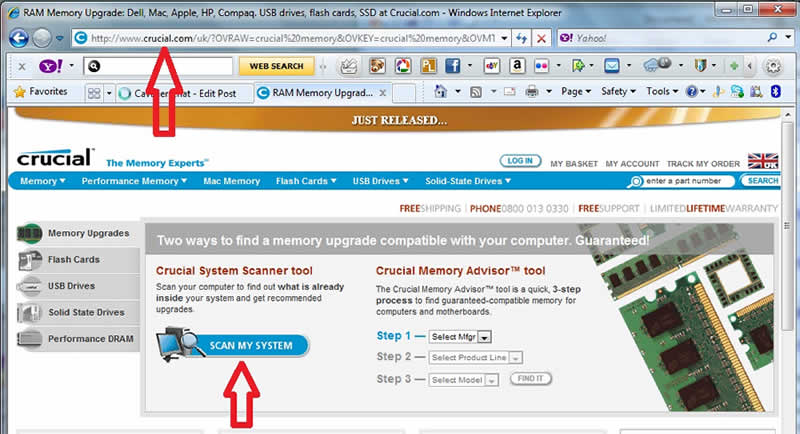Open TRACK MY ORDER link
800x434 pixels.
703,164
